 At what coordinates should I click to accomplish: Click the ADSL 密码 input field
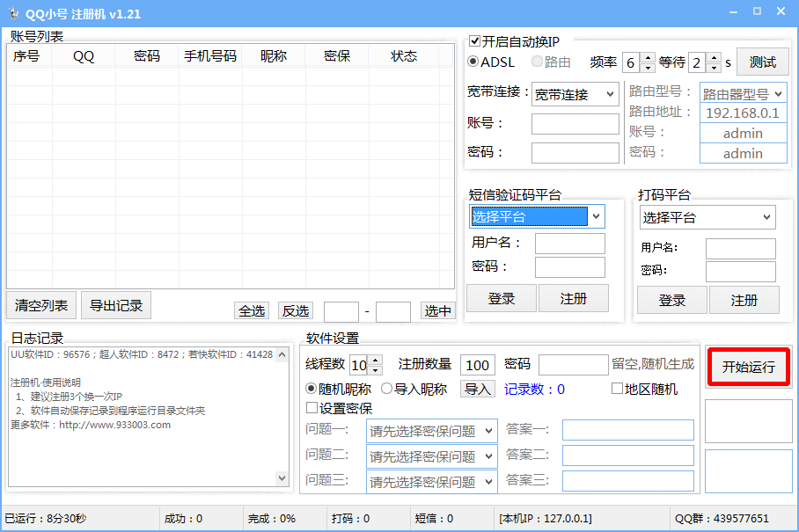point(575,153)
